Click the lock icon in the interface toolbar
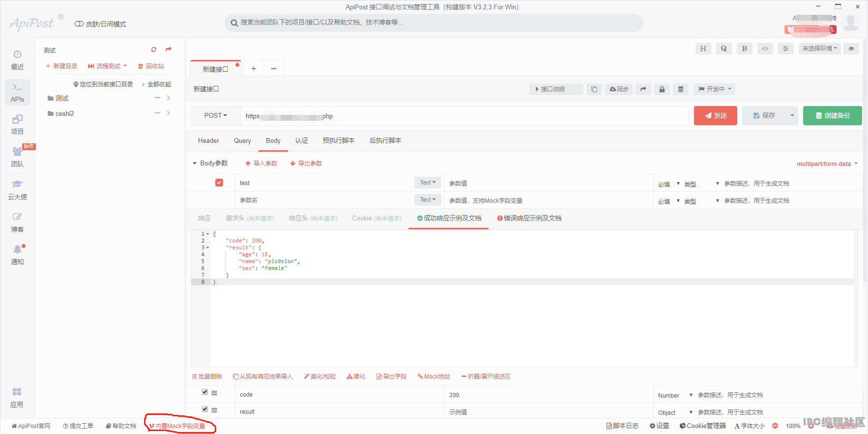This screenshot has width=868, height=434. [662, 89]
